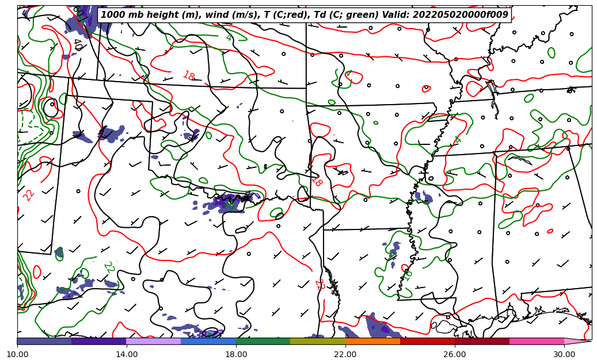
Task: Click the black "40" height contour label
Action: (x=77, y=44)
